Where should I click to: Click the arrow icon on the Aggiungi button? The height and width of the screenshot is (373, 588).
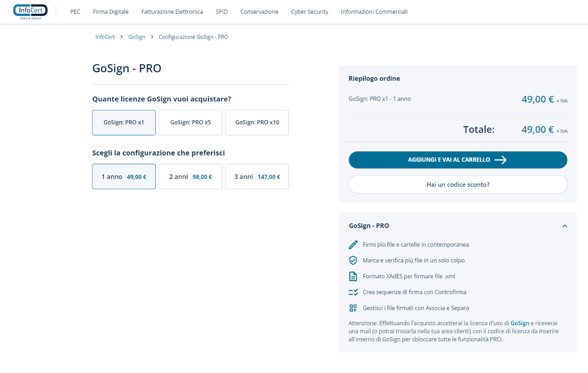(x=501, y=160)
